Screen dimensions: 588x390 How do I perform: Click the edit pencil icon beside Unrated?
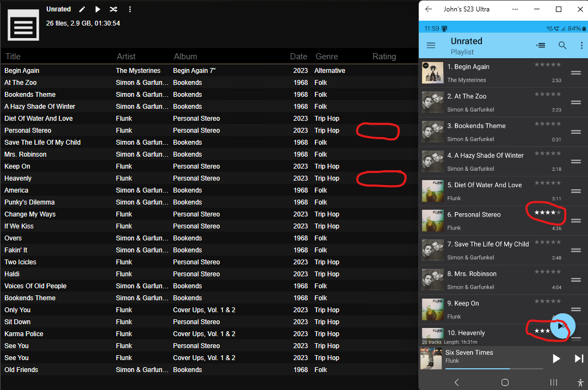tap(82, 9)
